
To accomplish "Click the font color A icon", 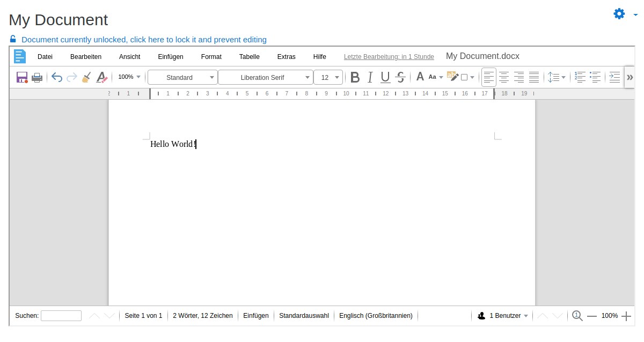I will click(420, 77).
